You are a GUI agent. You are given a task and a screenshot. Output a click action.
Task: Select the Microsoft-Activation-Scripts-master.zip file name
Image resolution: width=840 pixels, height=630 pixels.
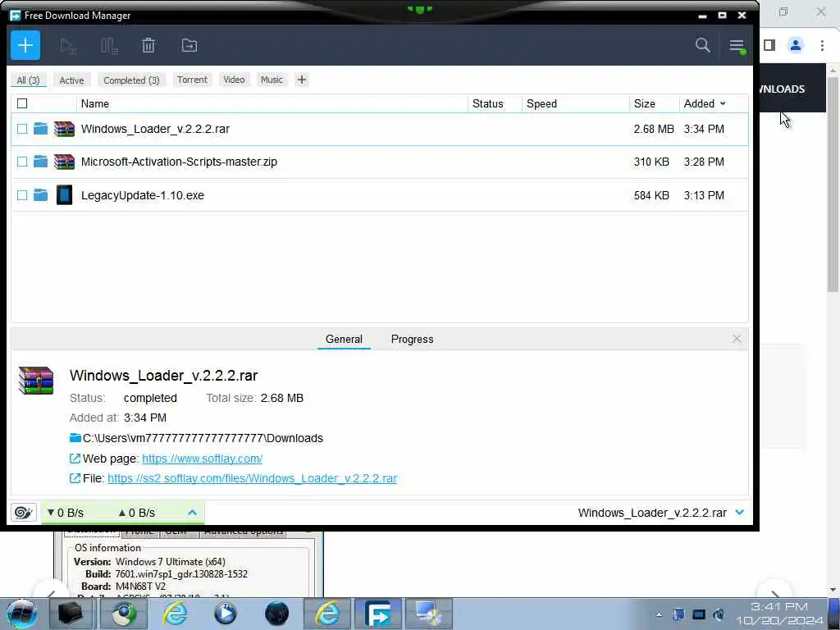click(x=179, y=162)
